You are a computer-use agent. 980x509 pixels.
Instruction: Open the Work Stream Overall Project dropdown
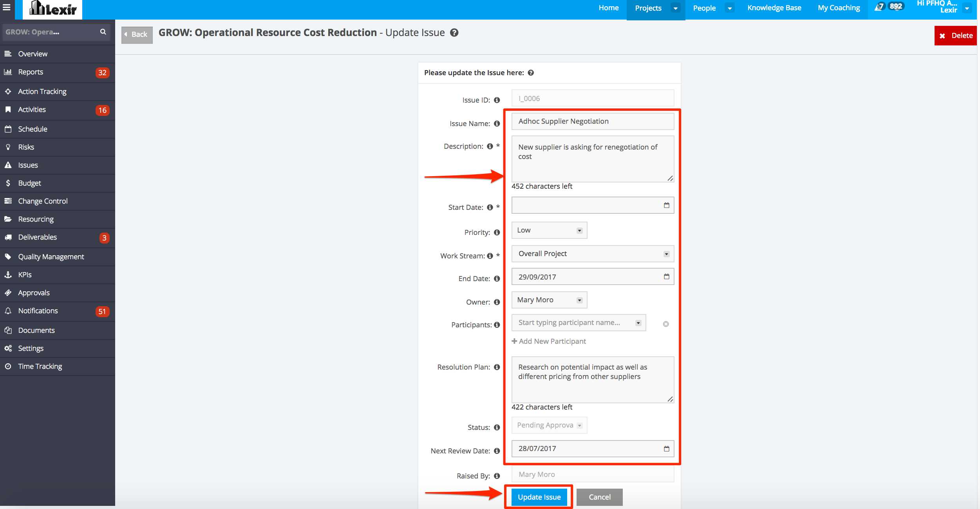click(592, 254)
